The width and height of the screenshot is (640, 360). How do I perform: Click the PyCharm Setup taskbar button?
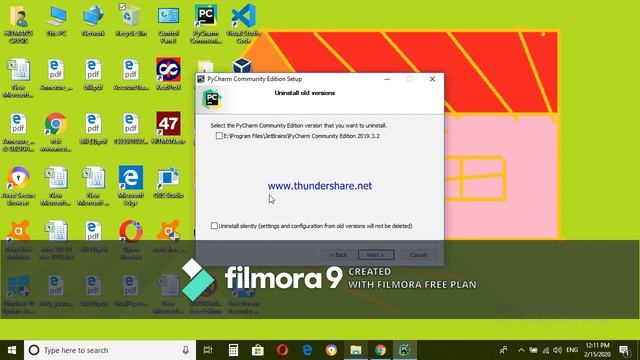404,350
